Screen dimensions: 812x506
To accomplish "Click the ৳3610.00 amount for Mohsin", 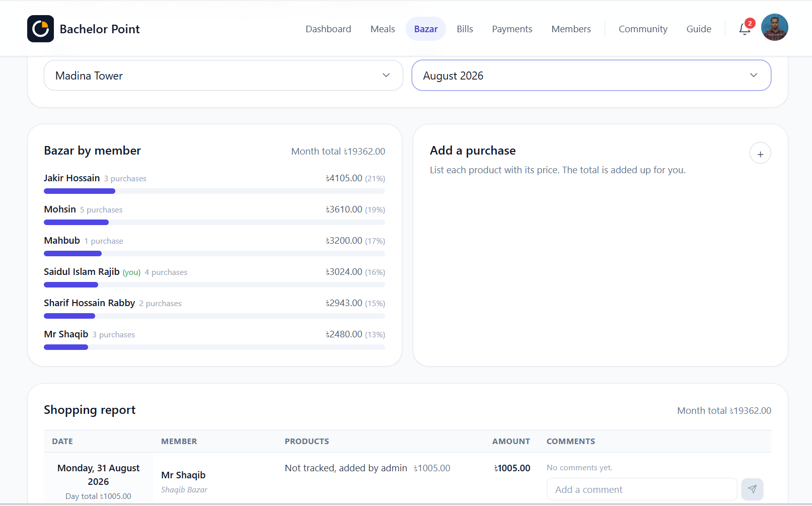I will click(x=344, y=209).
